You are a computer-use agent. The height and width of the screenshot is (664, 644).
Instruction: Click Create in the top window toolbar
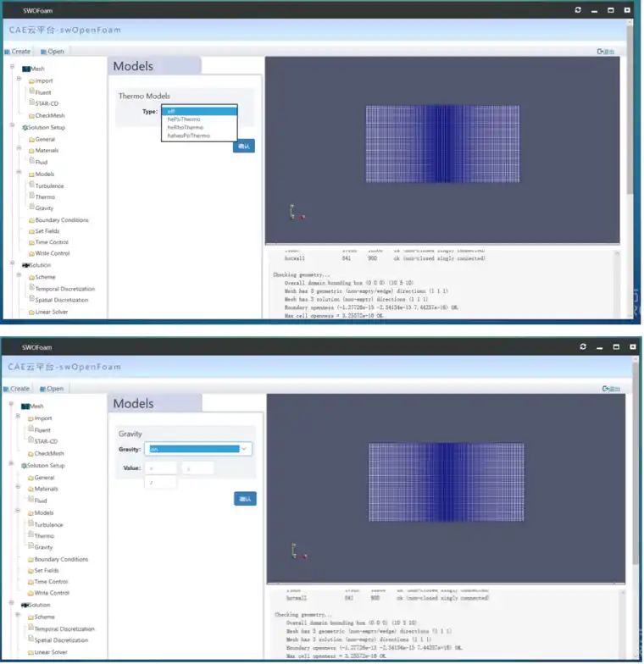coord(17,51)
